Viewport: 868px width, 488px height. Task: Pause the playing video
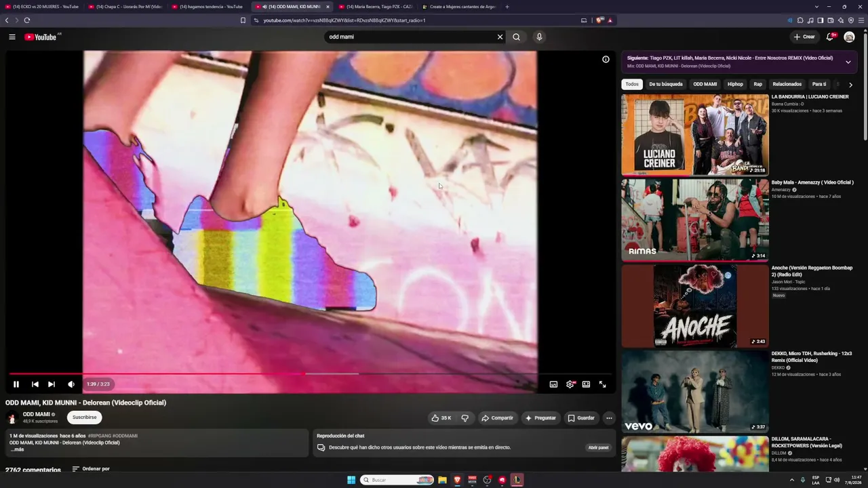point(16,384)
